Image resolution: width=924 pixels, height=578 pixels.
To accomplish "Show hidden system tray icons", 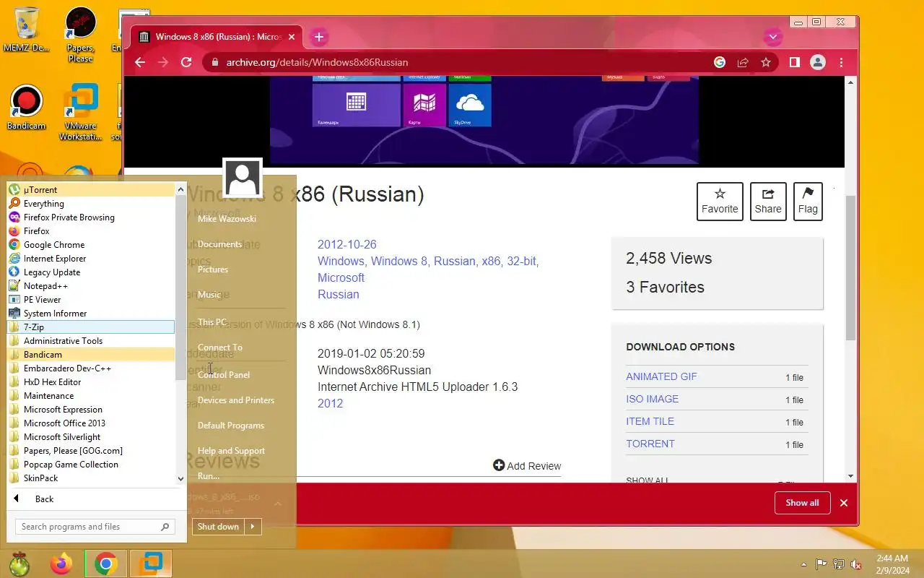I will click(x=804, y=564).
